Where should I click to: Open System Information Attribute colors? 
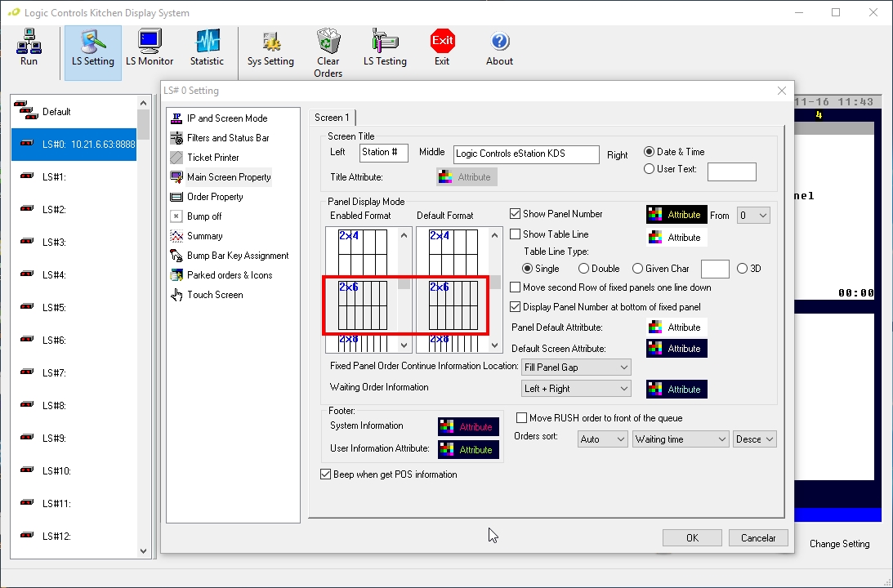[x=469, y=427]
